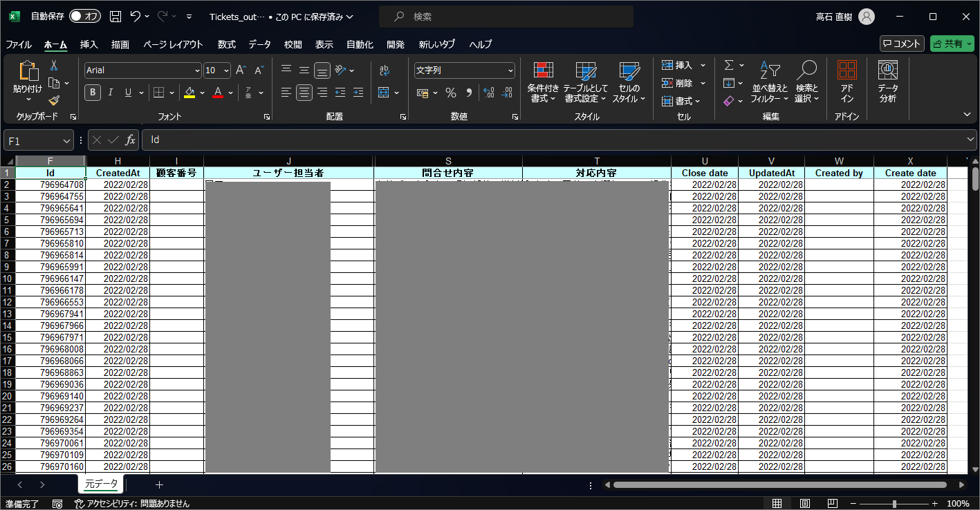
Task: Switch to the Formulas ribbon tab
Action: tap(227, 44)
